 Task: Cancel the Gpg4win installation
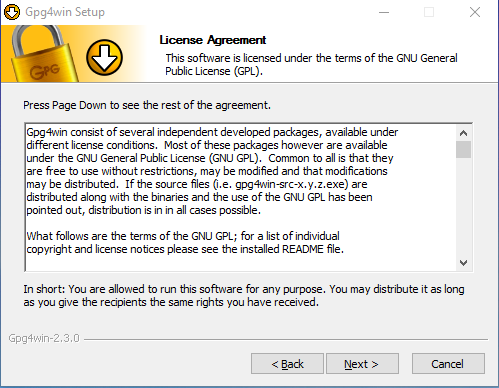pos(448,364)
